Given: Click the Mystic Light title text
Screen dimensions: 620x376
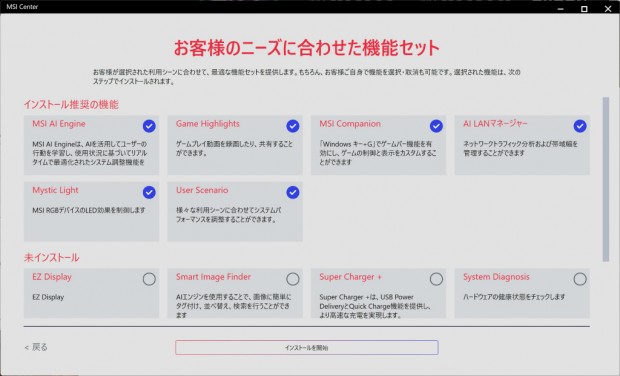Looking at the screenshot, I should 55,190.
